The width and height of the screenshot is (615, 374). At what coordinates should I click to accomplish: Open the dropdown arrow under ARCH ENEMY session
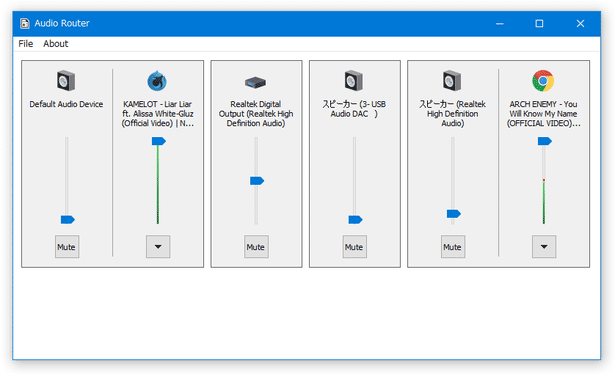(x=544, y=247)
